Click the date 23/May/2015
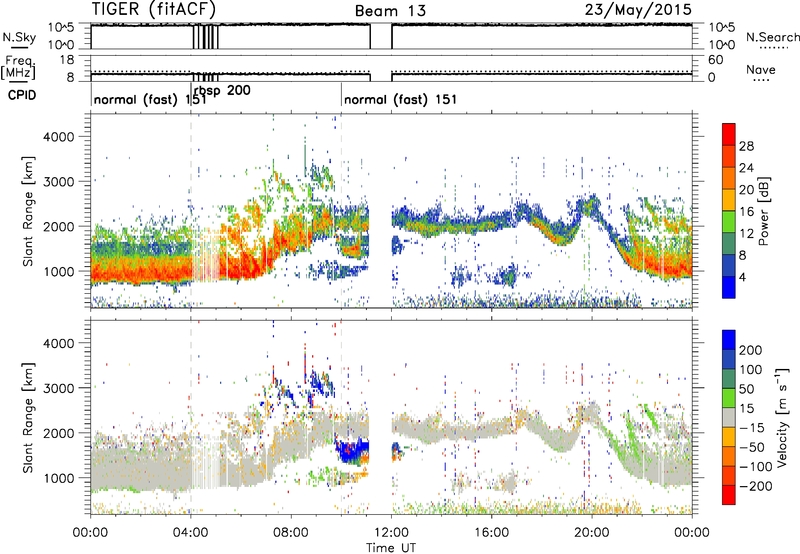 tap(638, 10)
